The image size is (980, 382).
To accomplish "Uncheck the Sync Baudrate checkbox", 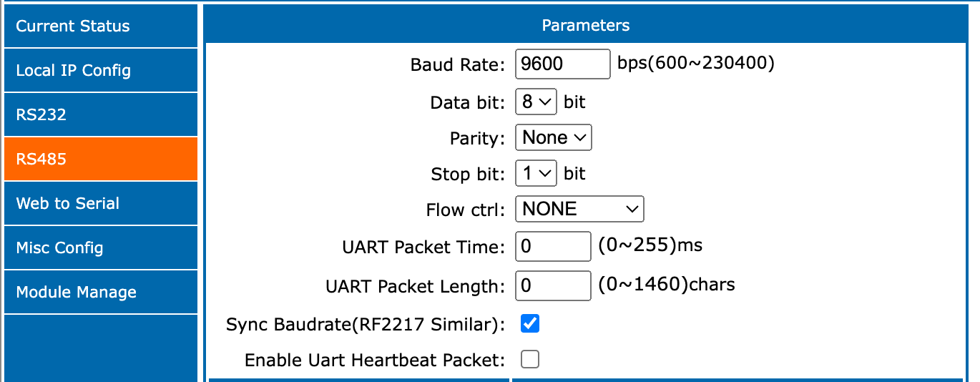I will click(530, 323).
